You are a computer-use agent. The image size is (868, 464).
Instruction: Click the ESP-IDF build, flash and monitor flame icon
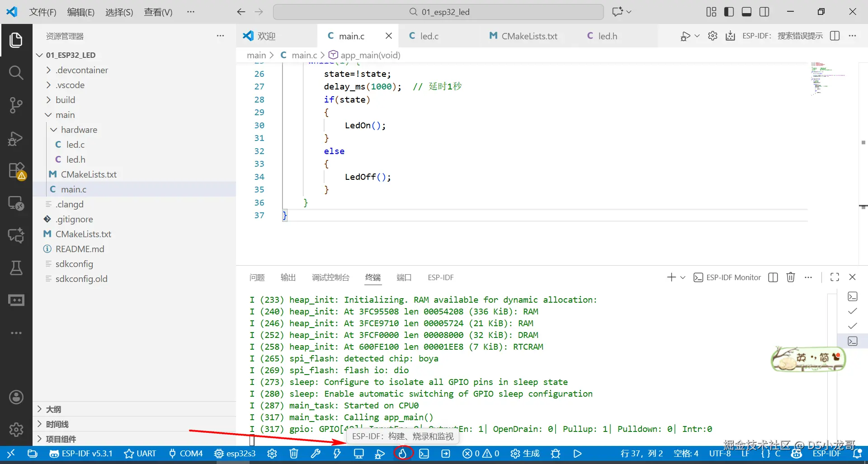click(x=403, y=453)
